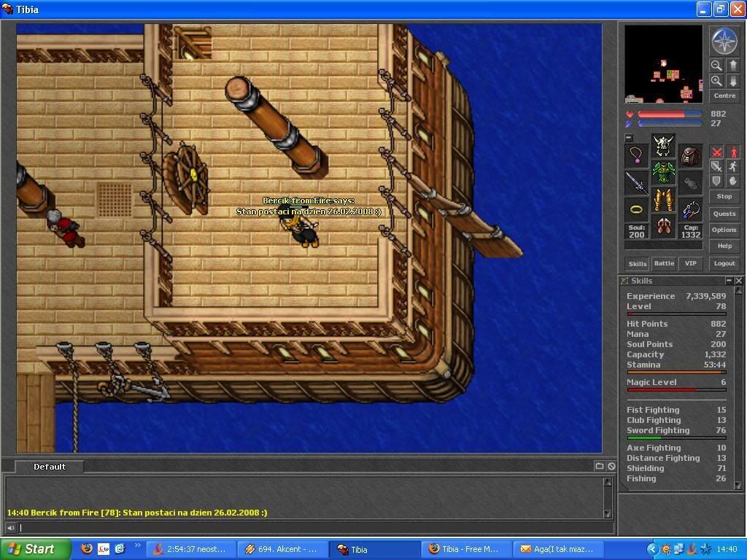This screenshot has width=747, height=560.
Task: Center the minimap with Centre button
Action: coord(724,96)
